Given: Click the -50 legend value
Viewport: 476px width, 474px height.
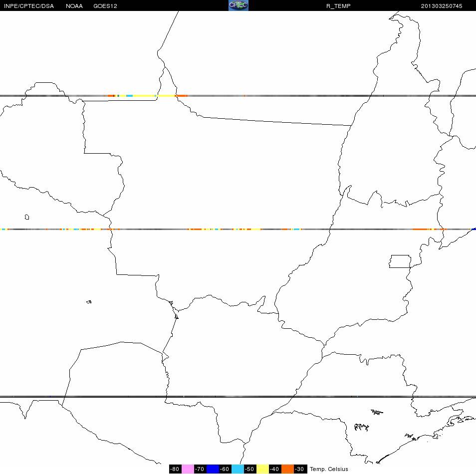Looking at the screenshot, I should [250, 469].
